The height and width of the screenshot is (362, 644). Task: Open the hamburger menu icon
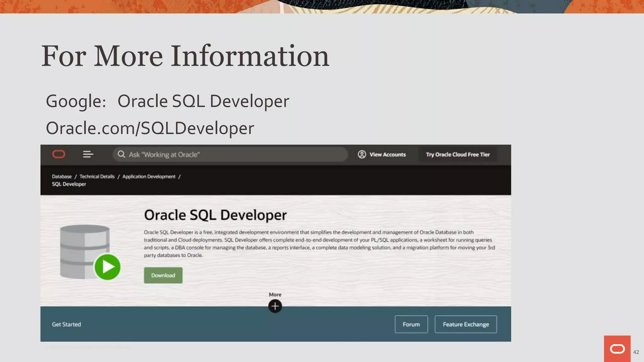click(x=88, y=154)
